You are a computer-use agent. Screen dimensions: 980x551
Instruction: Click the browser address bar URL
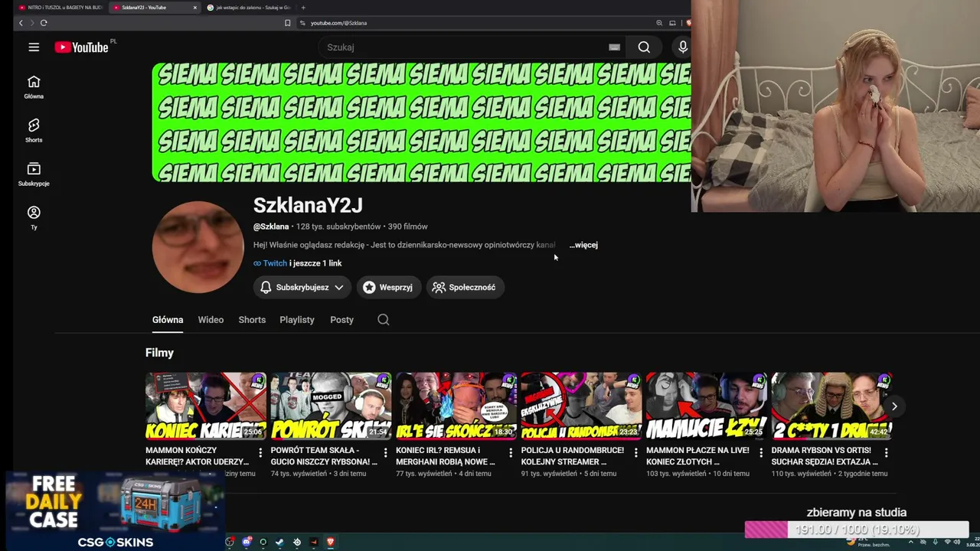[x=338, y=23]
